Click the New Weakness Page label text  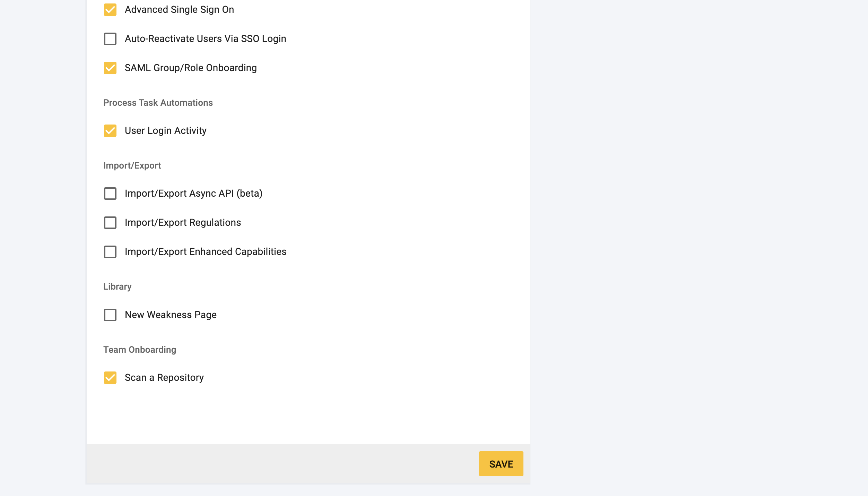tap(171, 315)
